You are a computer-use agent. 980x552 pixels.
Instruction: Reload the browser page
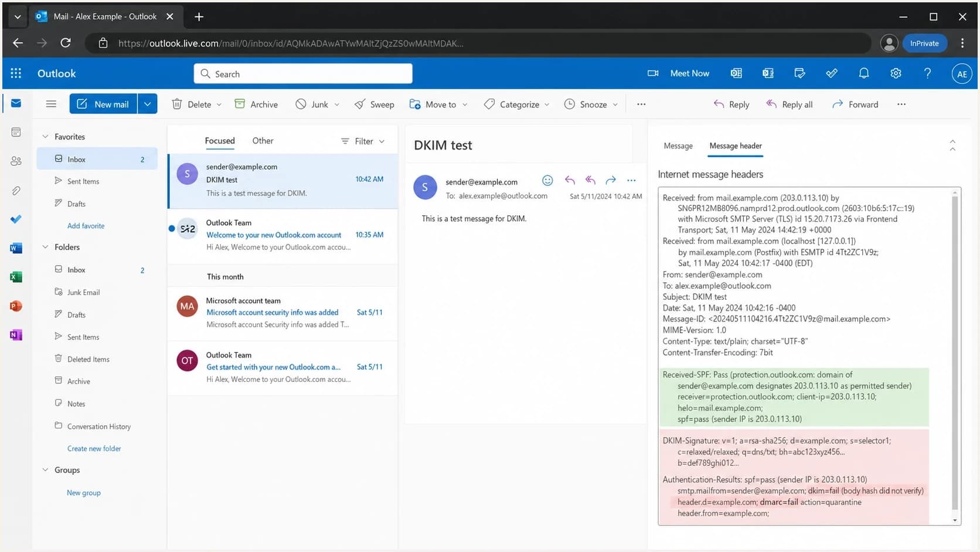coord(66,43)
